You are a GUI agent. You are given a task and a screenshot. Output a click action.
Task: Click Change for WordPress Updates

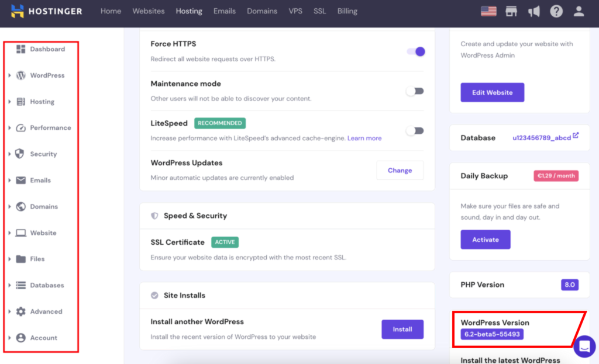pos(400,170)
